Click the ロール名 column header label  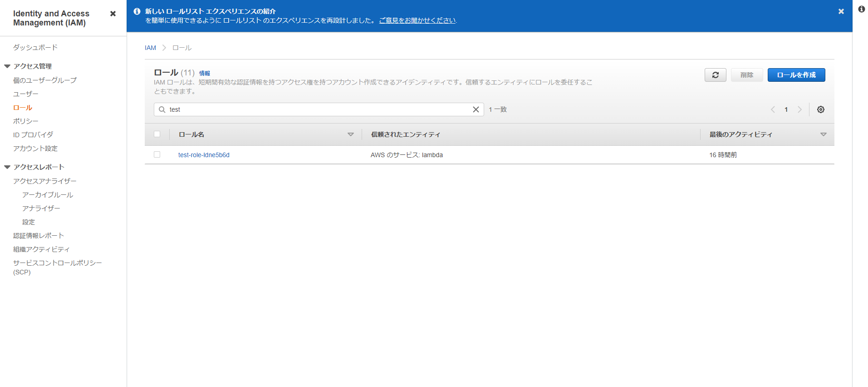[x=191, y=134]
